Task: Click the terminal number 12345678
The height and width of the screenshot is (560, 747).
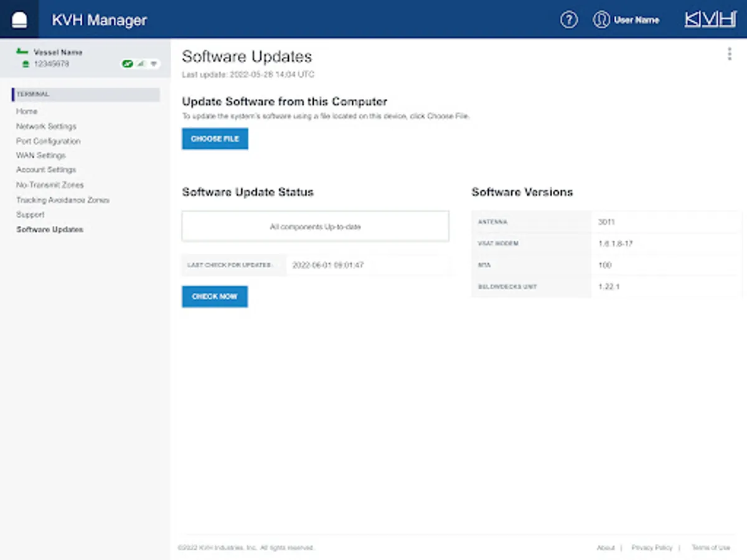Action: click(x=52, y=64)
